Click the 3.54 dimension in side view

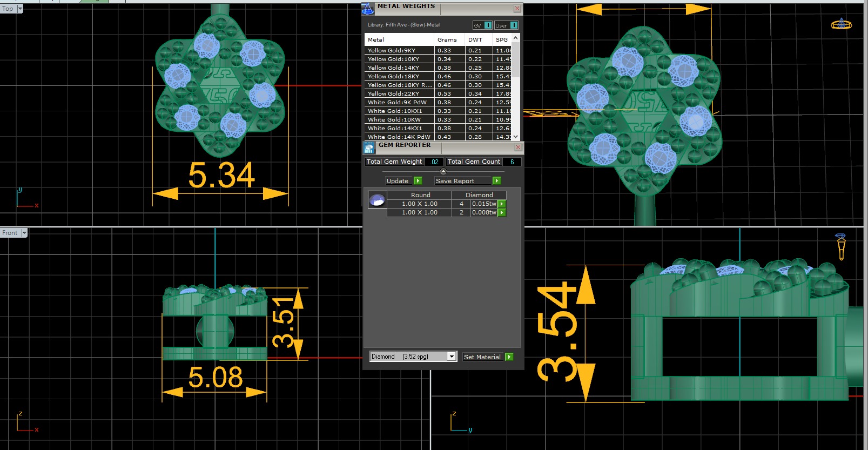(x=558, y=331)
